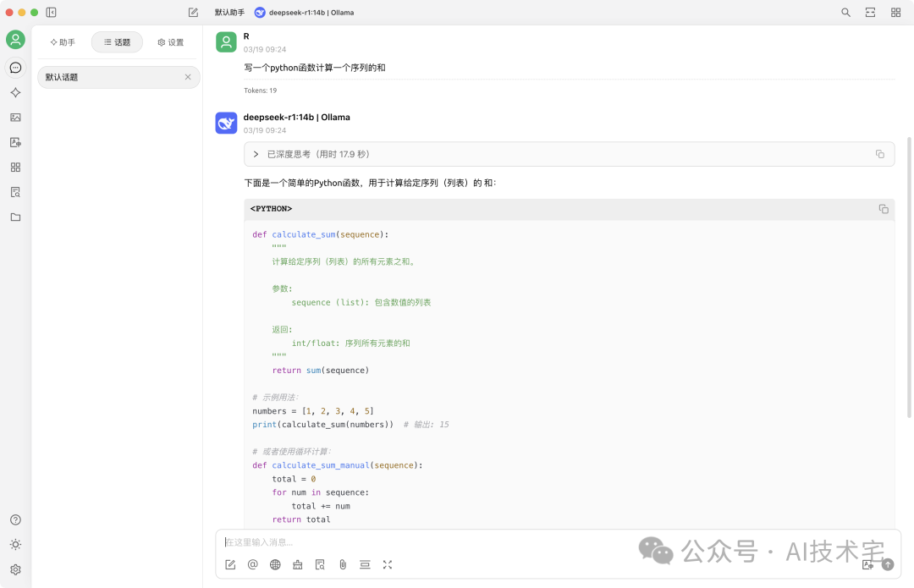The image size is (914, 588).
Task: Click the Tokens: 19 label
Action: click(260, 91)
